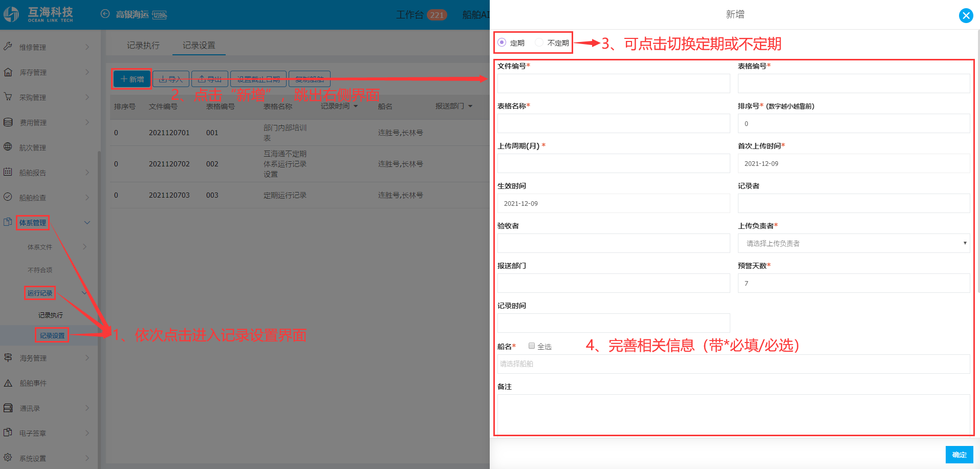The width and height of the screenshot is (980, 469).
Task: Click the 导入 button
Action: click(x=171, y=79)
